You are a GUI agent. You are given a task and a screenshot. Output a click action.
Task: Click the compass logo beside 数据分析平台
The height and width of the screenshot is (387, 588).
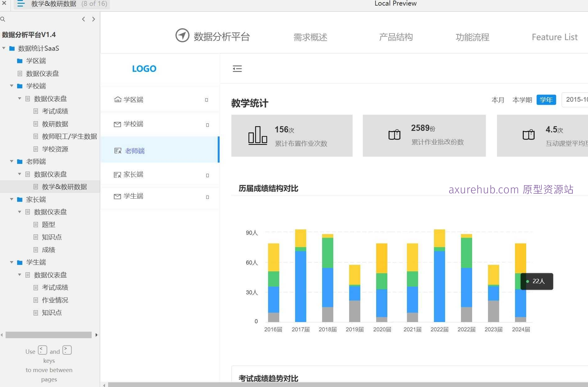tap(183, 35)
